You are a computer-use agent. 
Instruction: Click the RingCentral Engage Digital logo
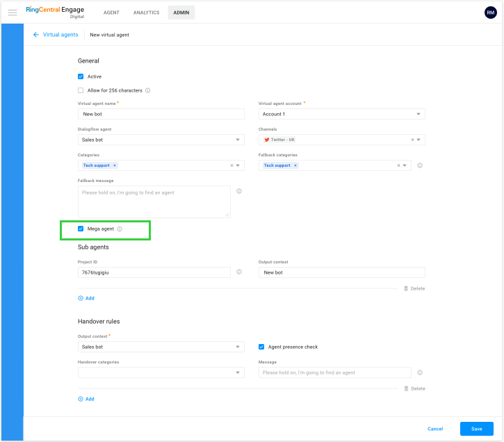click(55, 13)
